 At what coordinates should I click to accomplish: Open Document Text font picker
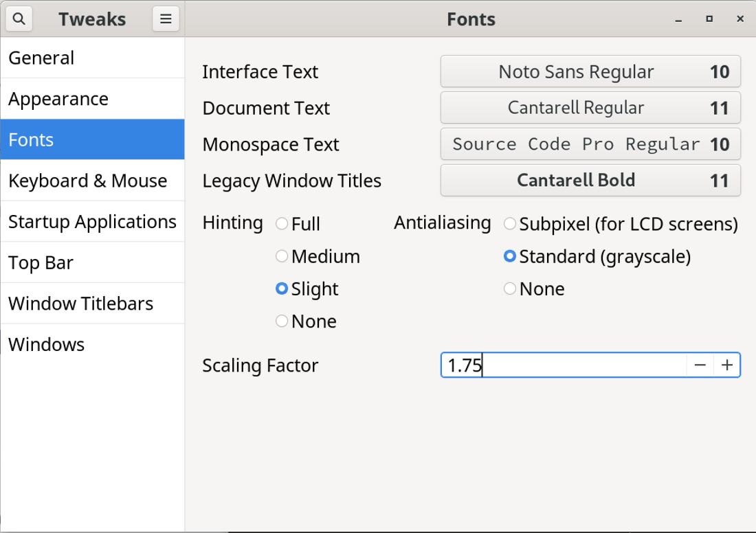(x=590, y=109)
